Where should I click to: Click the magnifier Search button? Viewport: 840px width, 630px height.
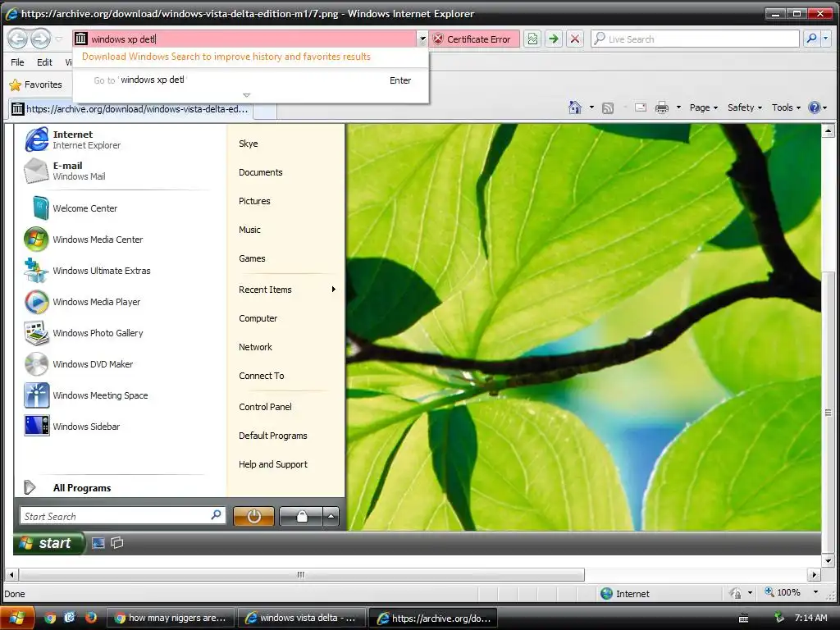click(811, 39)
